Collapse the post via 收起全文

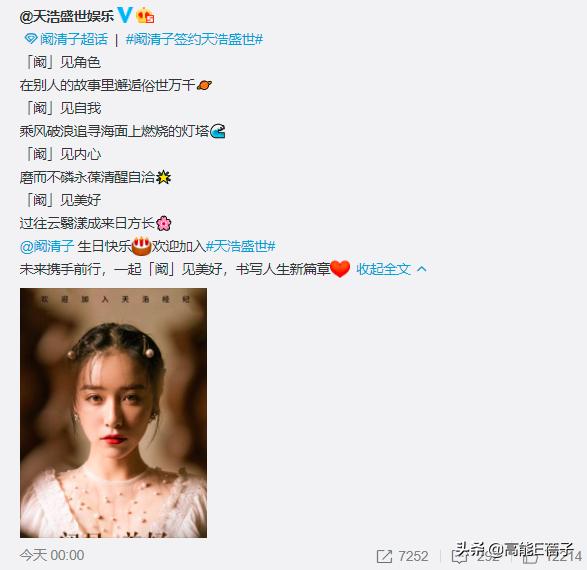point(383,269)
